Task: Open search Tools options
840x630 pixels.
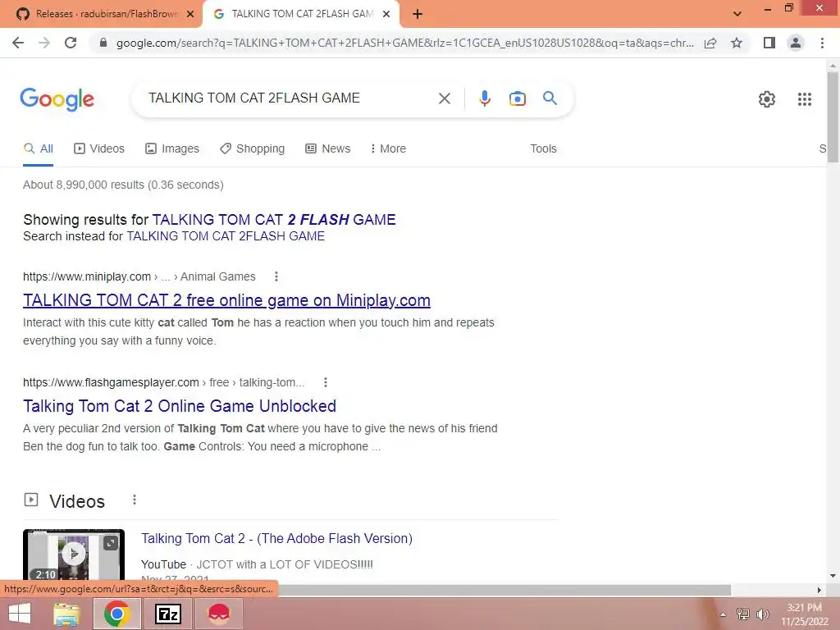Action: click(x=543, y=149)
